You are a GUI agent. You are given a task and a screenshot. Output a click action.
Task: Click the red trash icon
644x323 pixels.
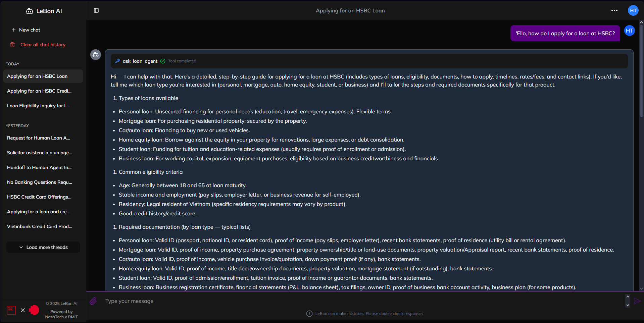point(12,45)
